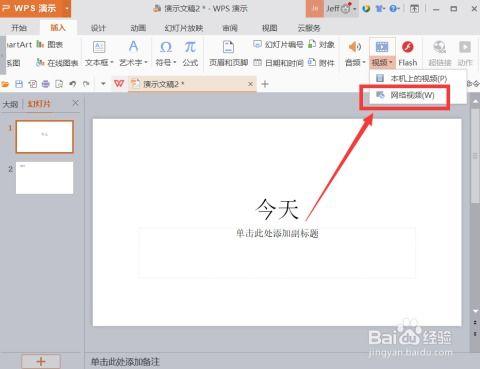Insert a 图表 chart
This screenshot has height=369, width=480.
49,44
